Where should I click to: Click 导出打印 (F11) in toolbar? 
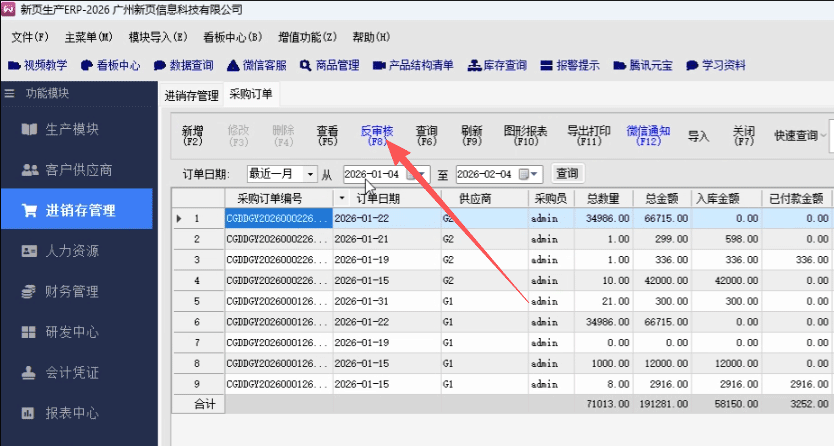point(589,136)
